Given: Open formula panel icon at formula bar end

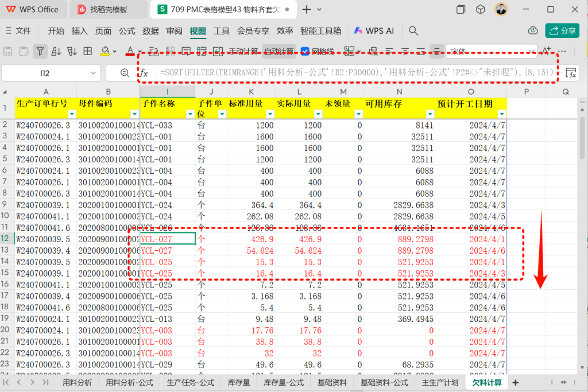Looking at the screenshot, I should [571, 73].
